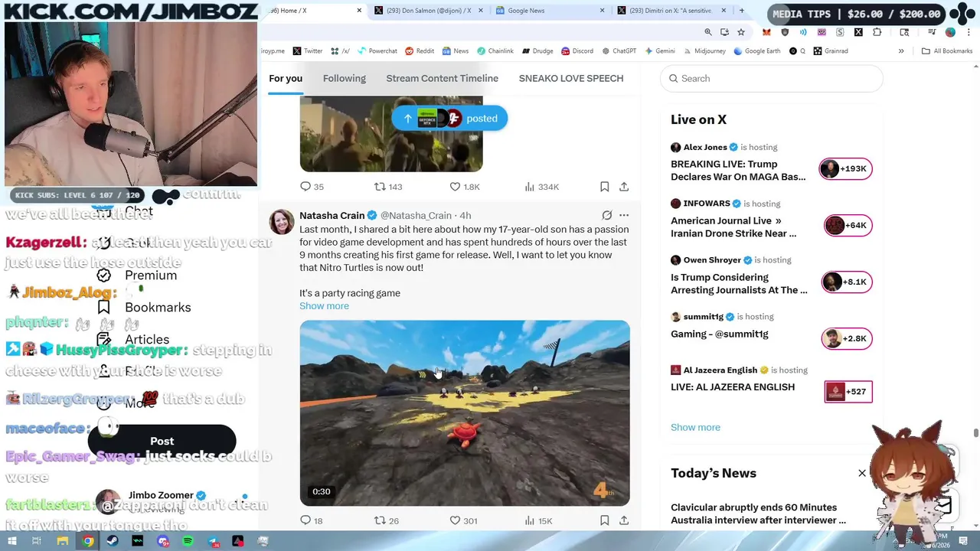Image resolution: width=980 pixels, height=551 pixels.
Task: Click the zoom magnifier in address bar
Action: click(x=708, y=32)
